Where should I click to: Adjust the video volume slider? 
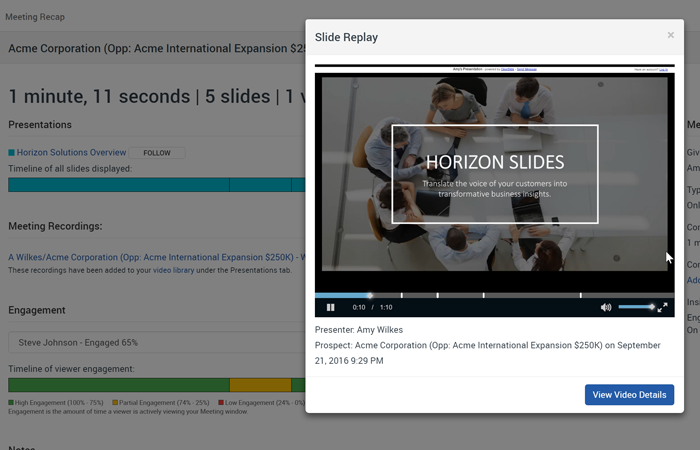[x=637, y=307]
